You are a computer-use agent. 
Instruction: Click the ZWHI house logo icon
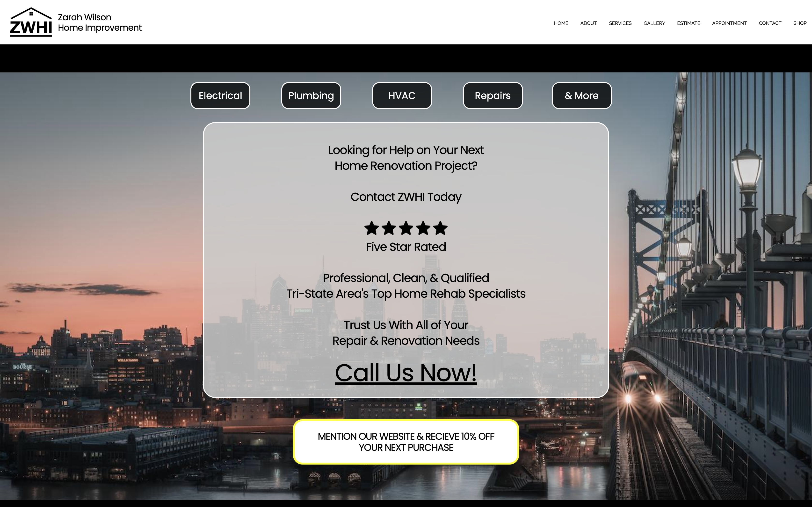pyautogui.click(x=31, y=22)
